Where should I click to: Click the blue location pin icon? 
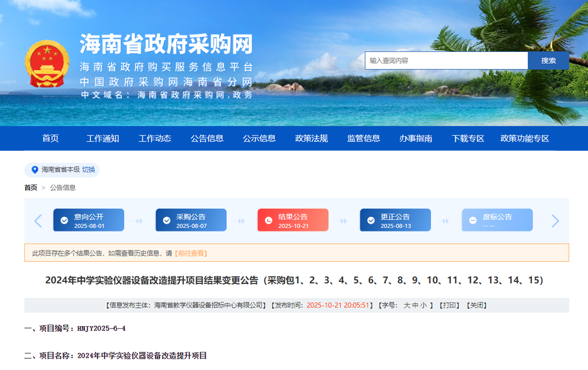click(x=35, y=170)
